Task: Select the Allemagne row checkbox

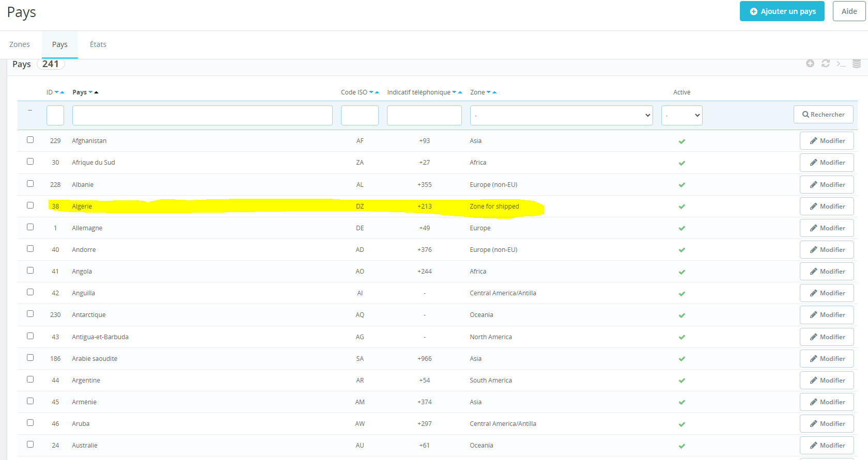Action: click(30, 227)
